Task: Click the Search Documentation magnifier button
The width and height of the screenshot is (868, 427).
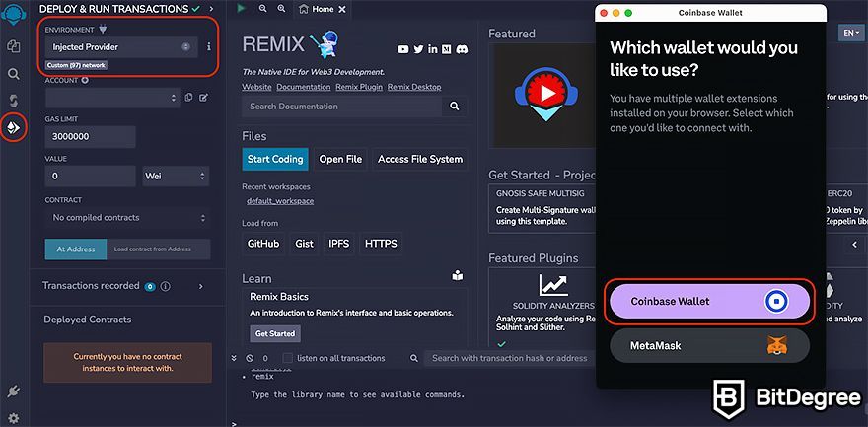Action: point(455,107)
